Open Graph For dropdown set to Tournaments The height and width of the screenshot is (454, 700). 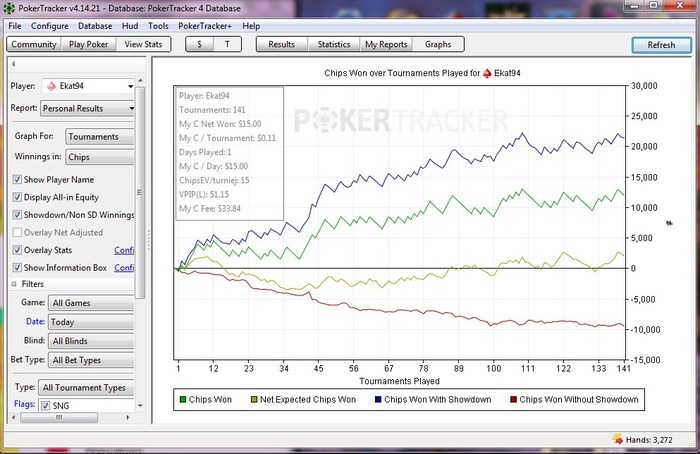100,137
